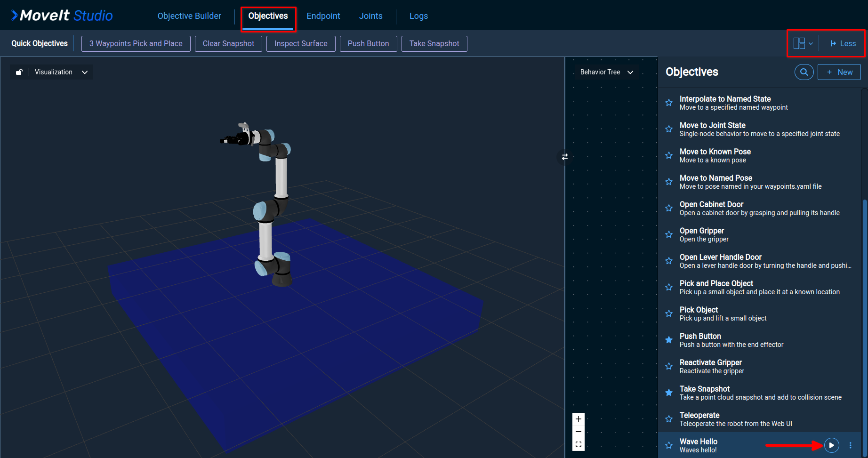The image size is (868, 458).
Task: Open the Behavior Tree pane dropdown
Action: point(607,72)
